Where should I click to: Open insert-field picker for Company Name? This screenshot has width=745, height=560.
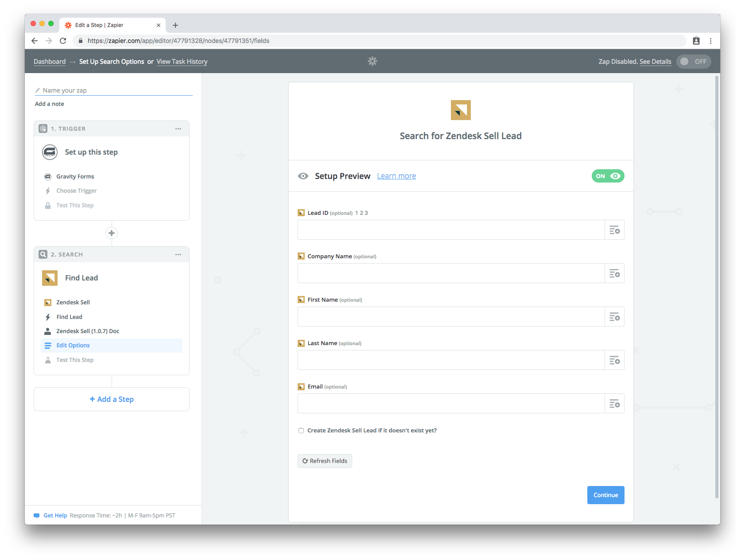click(x=614, y=273)
